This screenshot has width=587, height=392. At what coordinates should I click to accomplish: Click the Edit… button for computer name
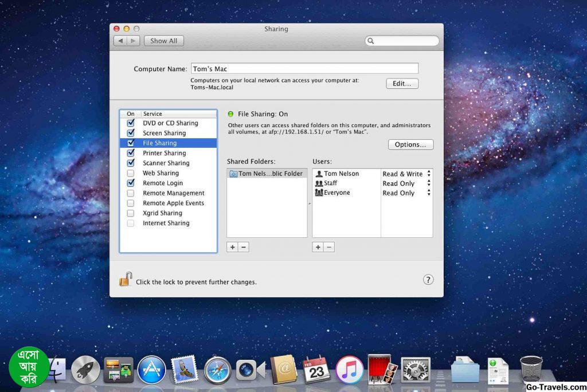tap(402, 84)
